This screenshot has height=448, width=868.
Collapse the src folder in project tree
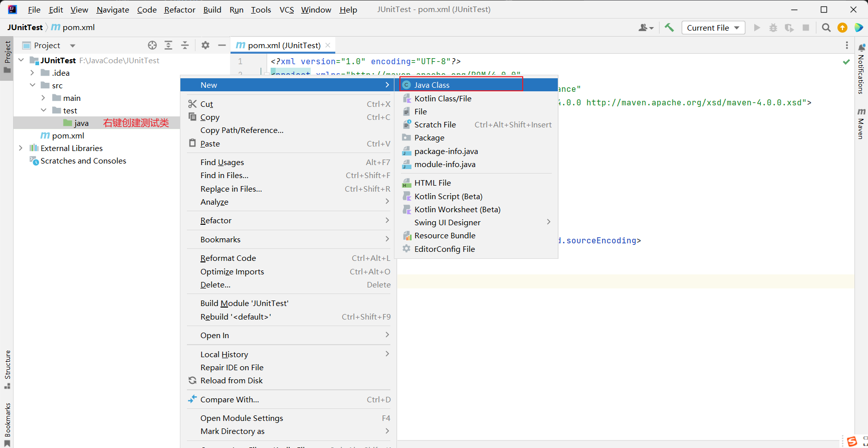point(33,85)
